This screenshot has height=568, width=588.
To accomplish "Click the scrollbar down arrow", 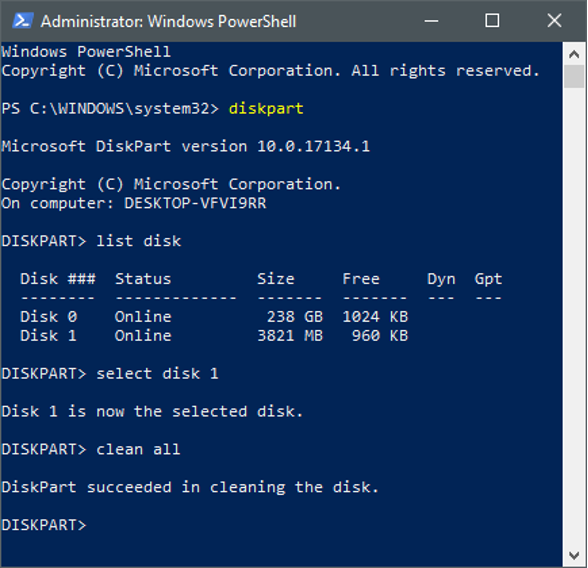I will click(574, 555).
